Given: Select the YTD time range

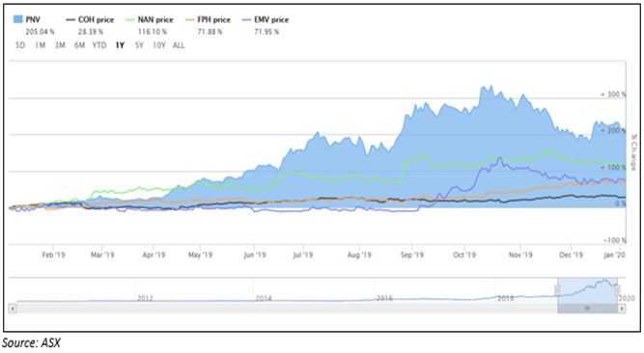Looking at the screenshot, I should click(99, 45).
